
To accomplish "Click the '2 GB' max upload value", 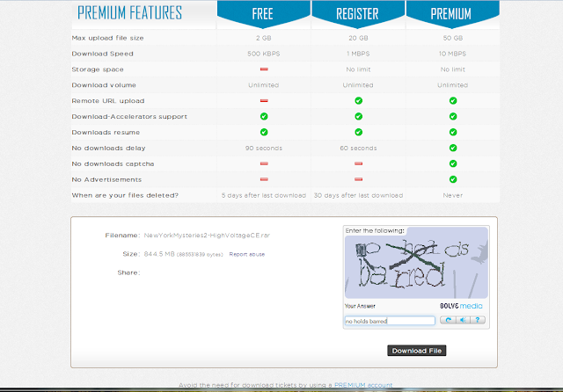I will point(264,38).
